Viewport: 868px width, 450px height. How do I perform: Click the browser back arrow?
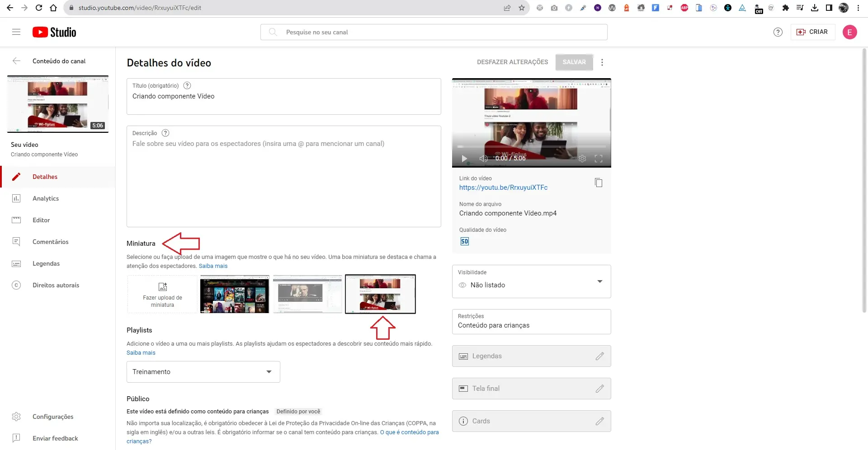click(10, 8)
